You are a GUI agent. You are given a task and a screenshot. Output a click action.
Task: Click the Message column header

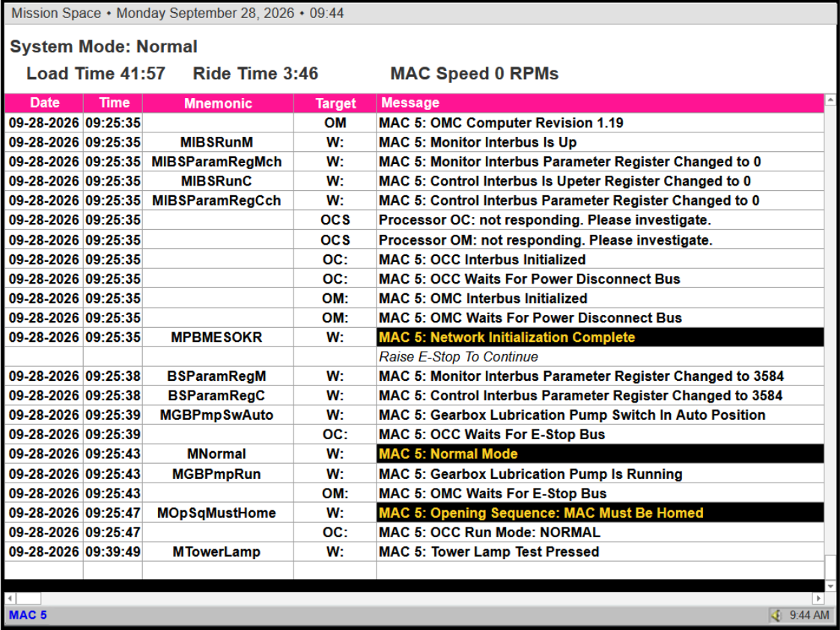point(600,103)
